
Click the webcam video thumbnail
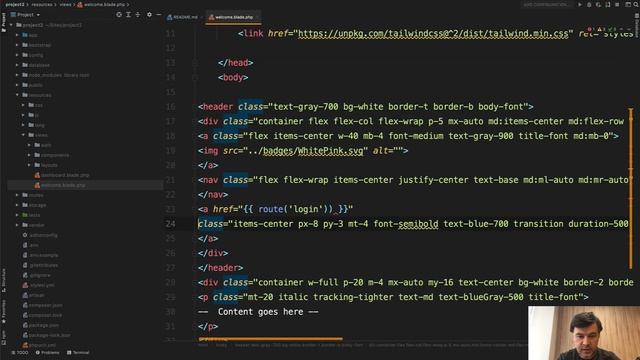pyautogui.click(x=584, y=333)
